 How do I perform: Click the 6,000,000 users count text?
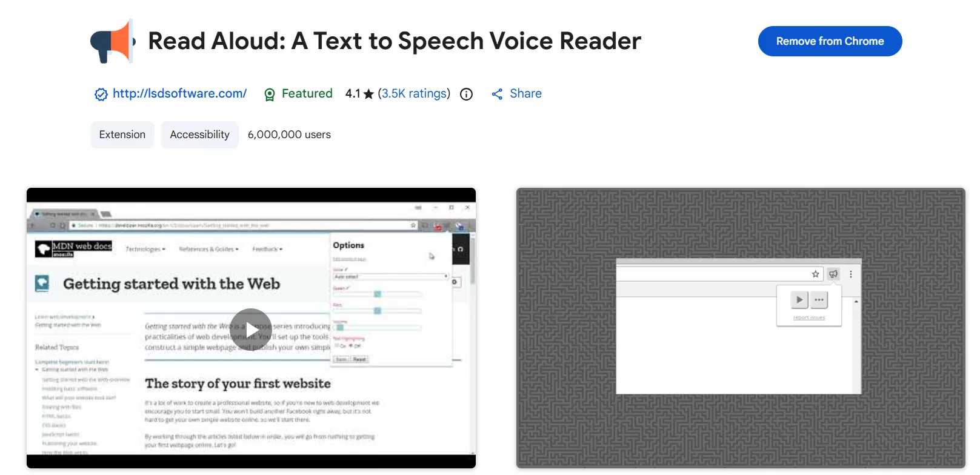point(289,135)
